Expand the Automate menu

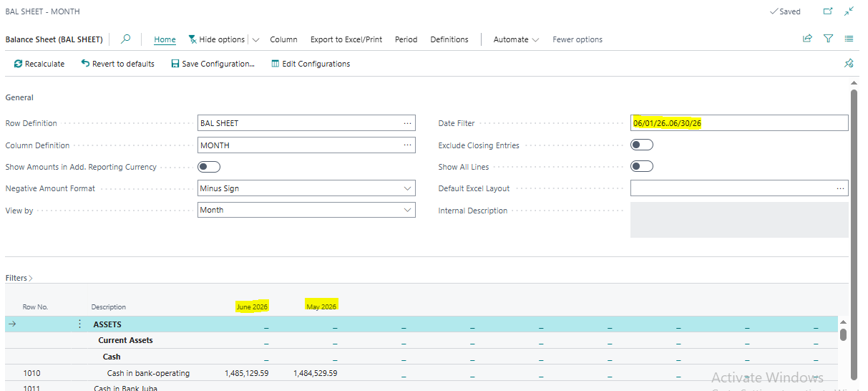(516, 39)
